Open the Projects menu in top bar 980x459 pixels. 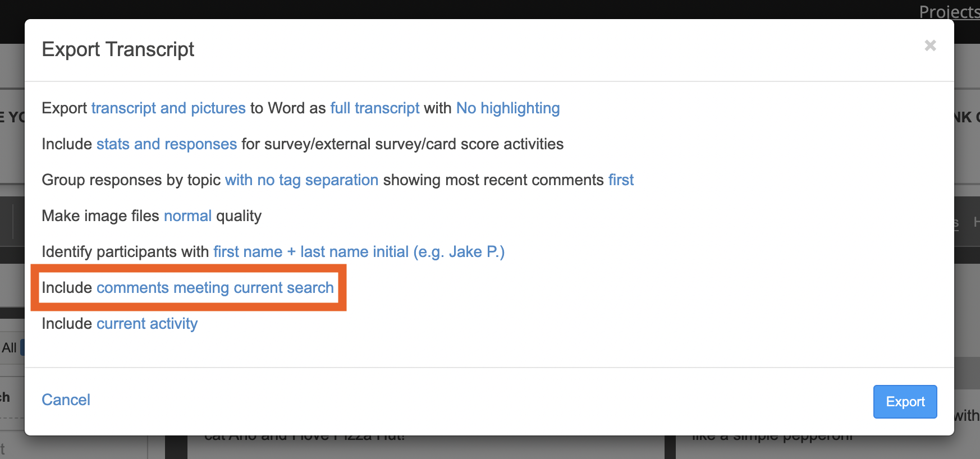949,11
